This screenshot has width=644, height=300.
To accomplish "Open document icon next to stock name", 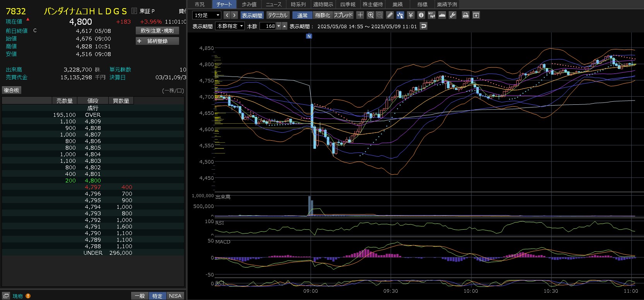I will (x=134, y=11).
